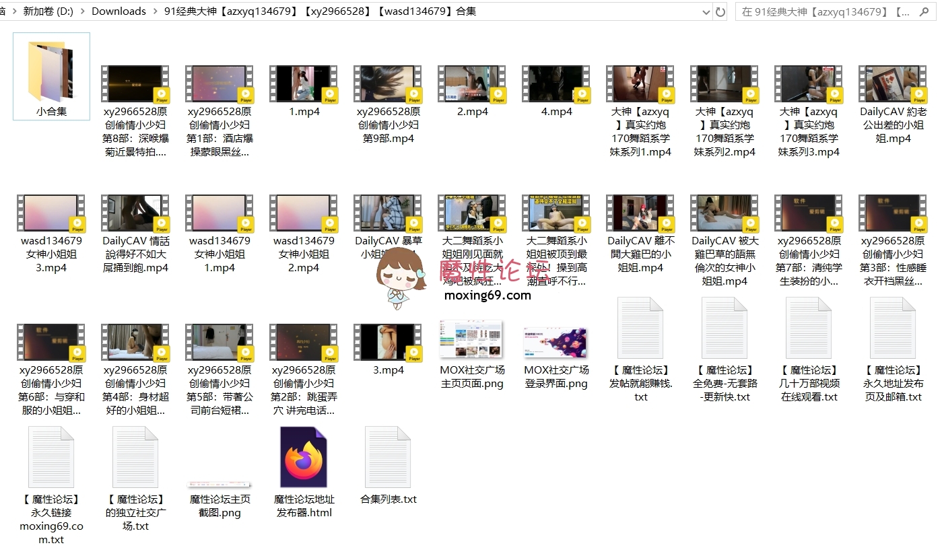Select the 1.mp4 video file
This screenshot has width=942, height=560.
click(x=304, y=84)
